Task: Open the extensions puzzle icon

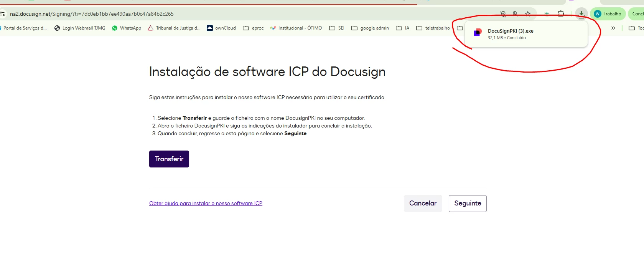Action: pyautogui.click(x=561, y=14)
